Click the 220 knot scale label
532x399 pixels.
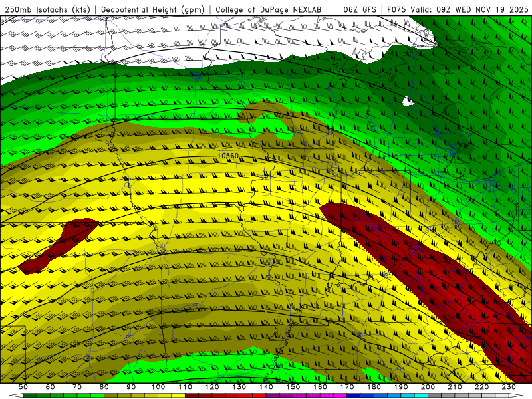(481, 387)
